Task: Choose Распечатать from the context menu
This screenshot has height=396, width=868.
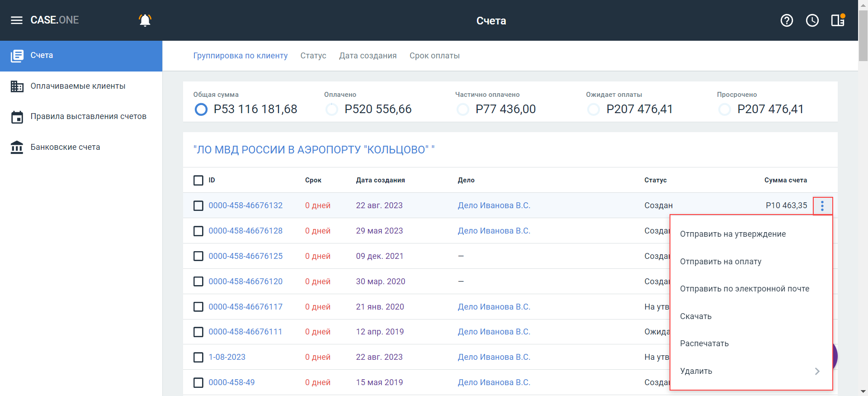Action: coord(751,344)
